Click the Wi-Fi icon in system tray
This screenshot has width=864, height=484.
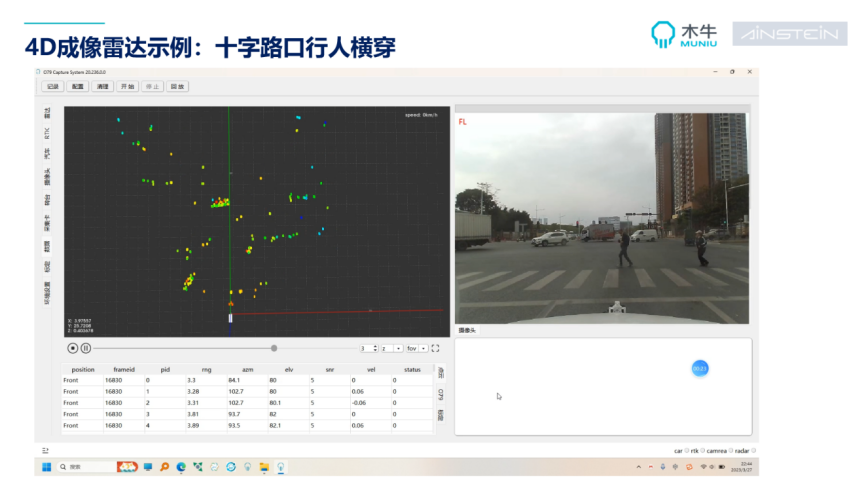point(703,467)
